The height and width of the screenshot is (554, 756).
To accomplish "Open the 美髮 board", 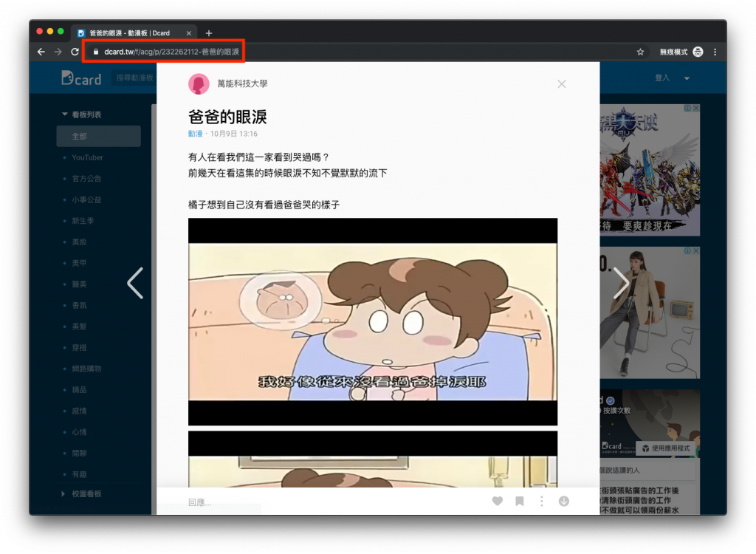I will click(79, 326).
